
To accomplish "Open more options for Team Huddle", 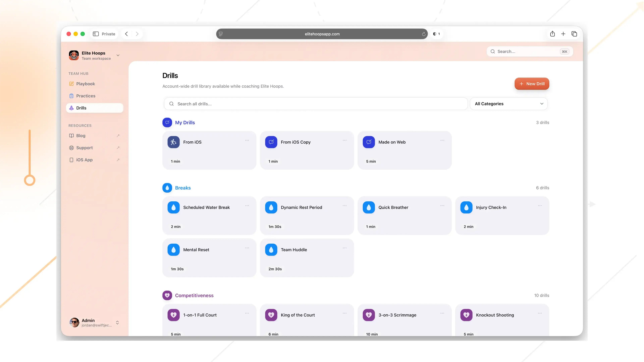I will click(345, 248).
